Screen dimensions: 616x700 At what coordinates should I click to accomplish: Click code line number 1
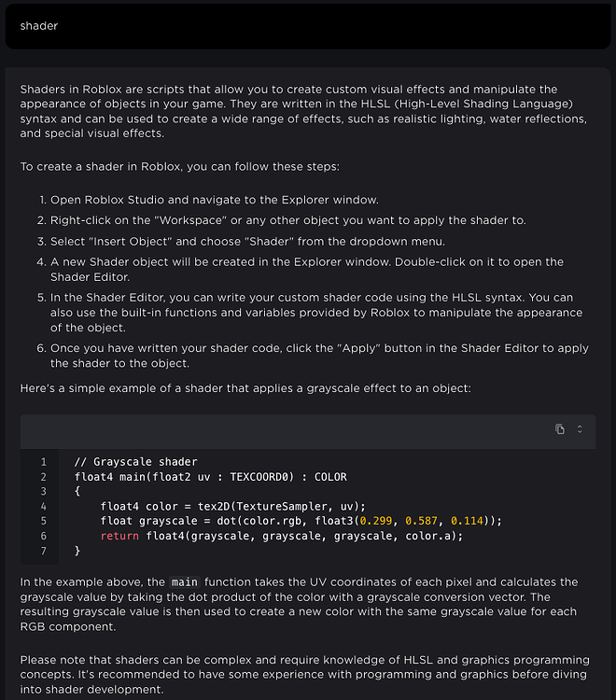pyautogui.click(x=43, y=462)
